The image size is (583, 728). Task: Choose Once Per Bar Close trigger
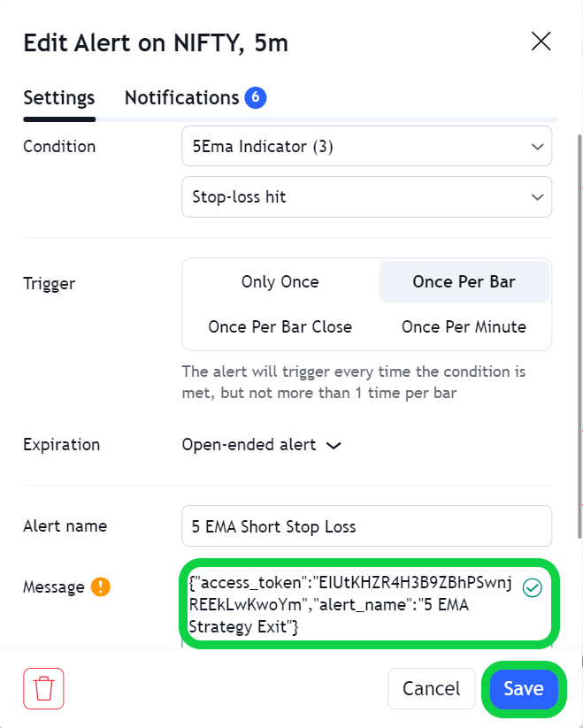(x=280, y=327)
